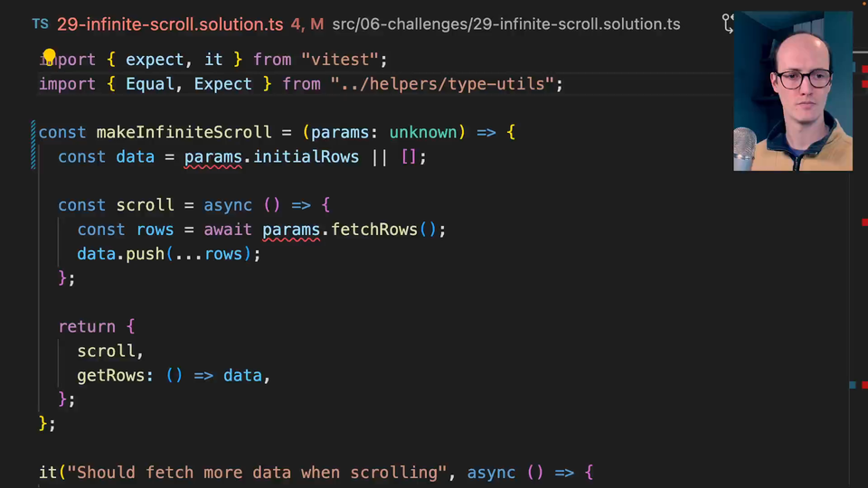The width and height of the screenshot is (868, 488).
Task: Click the initialRows property
Action: 306,157
